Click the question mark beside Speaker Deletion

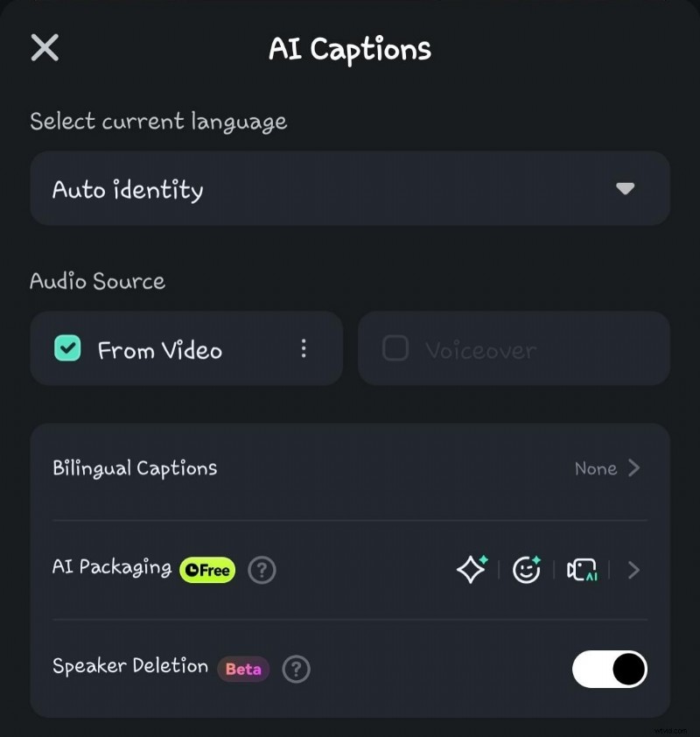point(296,670)
